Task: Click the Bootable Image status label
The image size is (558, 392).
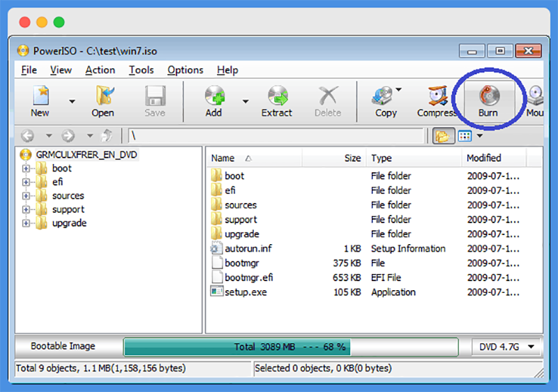Action: pyautogui.click(x=63, y=346)
